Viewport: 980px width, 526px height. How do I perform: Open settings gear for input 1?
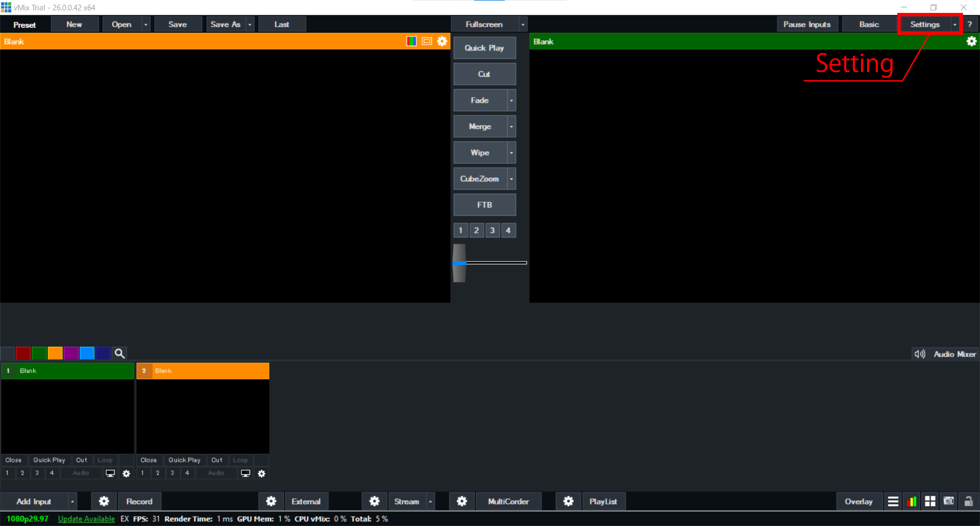pos(126,473)
